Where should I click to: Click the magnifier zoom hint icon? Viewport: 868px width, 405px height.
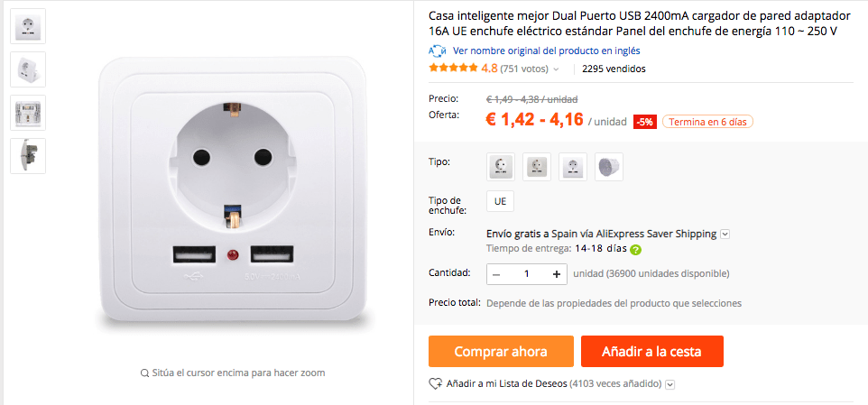[x=144, y=373]
